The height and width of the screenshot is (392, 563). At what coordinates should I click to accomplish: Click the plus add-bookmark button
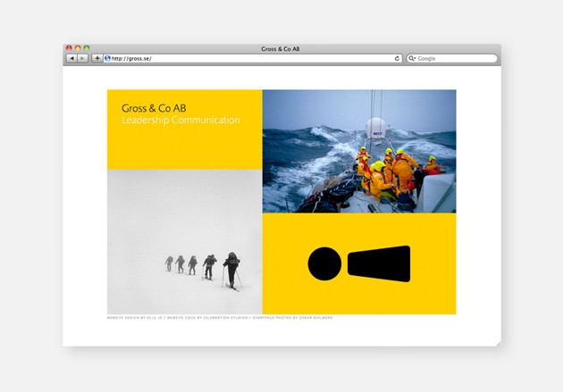coord(97,58)
